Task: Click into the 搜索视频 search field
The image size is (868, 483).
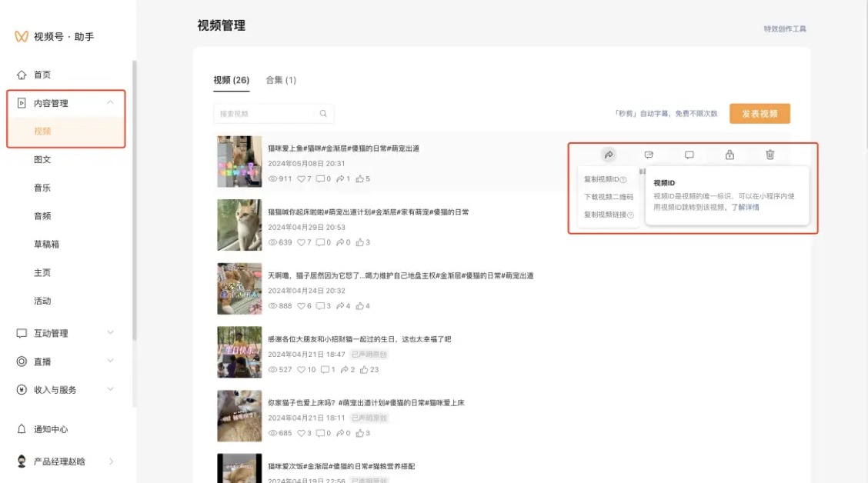Action: (266, 113)
